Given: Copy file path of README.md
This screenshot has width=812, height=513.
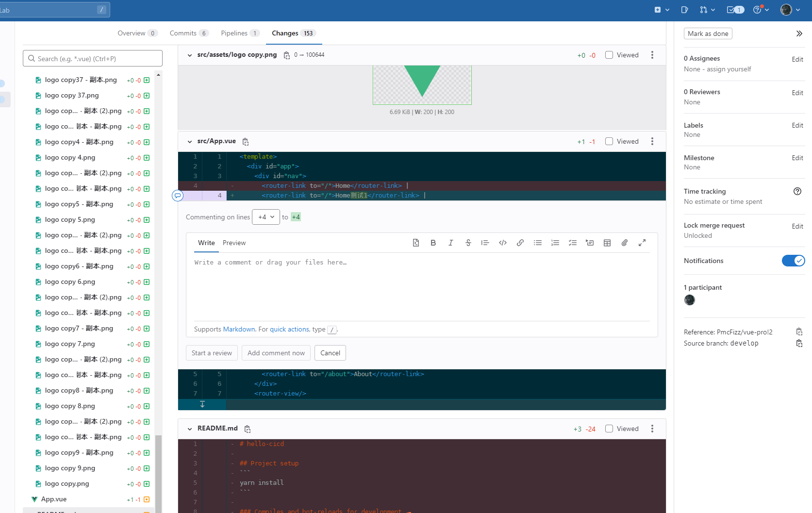Looking at the screenshot, I should tap(248, 429).
